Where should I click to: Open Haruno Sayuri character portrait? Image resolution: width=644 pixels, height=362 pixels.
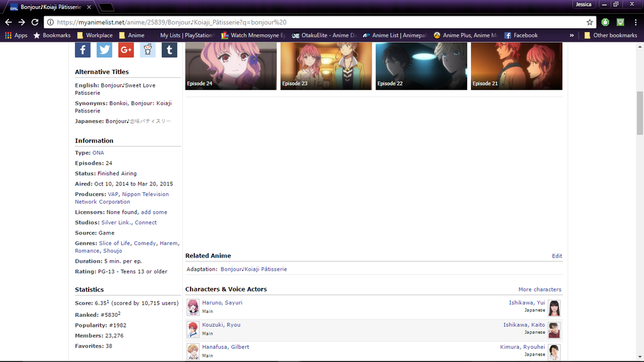tap(193, 307)
